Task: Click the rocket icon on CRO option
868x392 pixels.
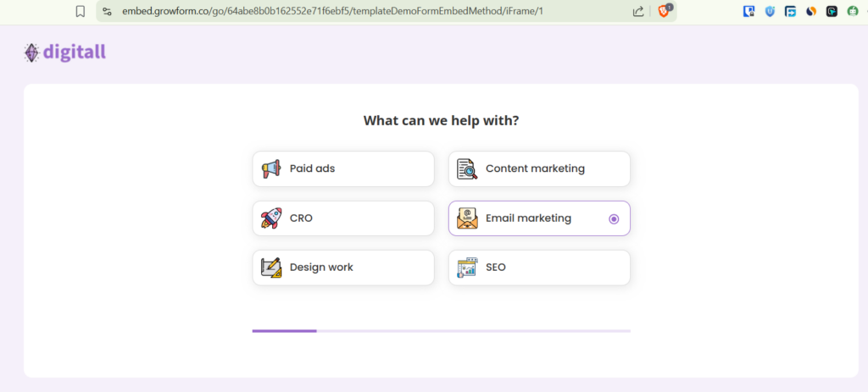Action: (271, 218)
